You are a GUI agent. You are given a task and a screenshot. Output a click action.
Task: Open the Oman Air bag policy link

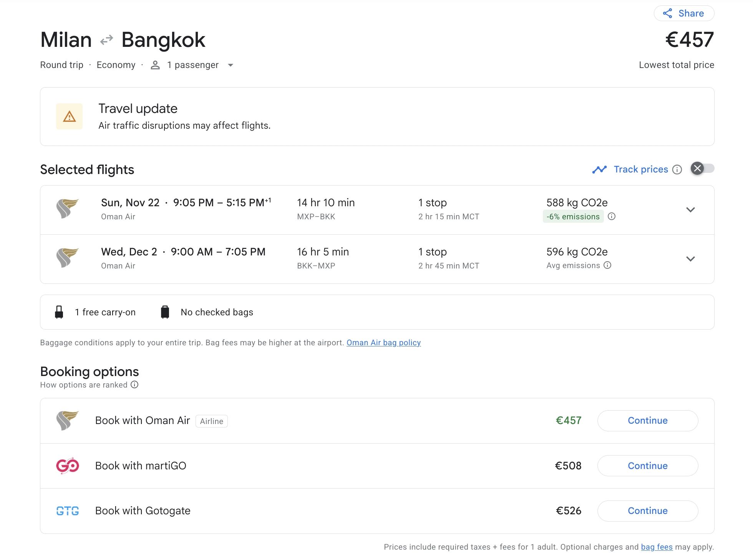pos(383,343)
